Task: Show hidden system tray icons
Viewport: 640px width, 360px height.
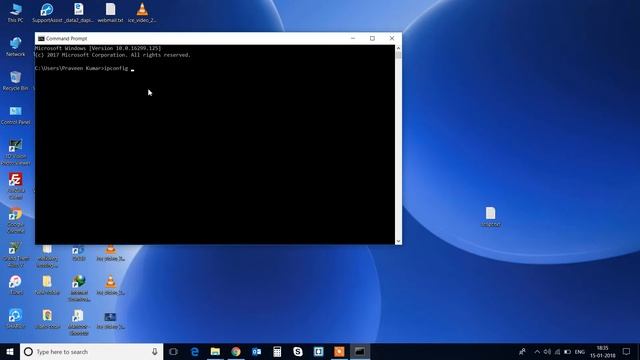Action: pos(537,351)
